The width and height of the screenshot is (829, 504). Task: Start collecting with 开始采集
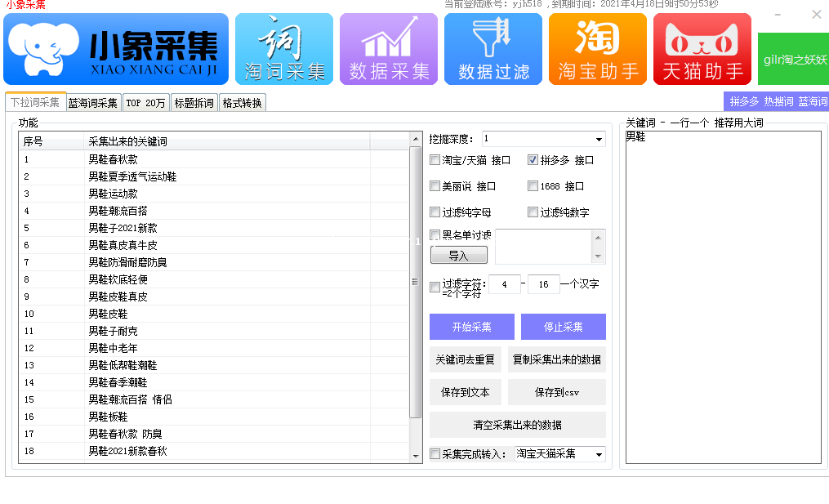pos(471,327)
